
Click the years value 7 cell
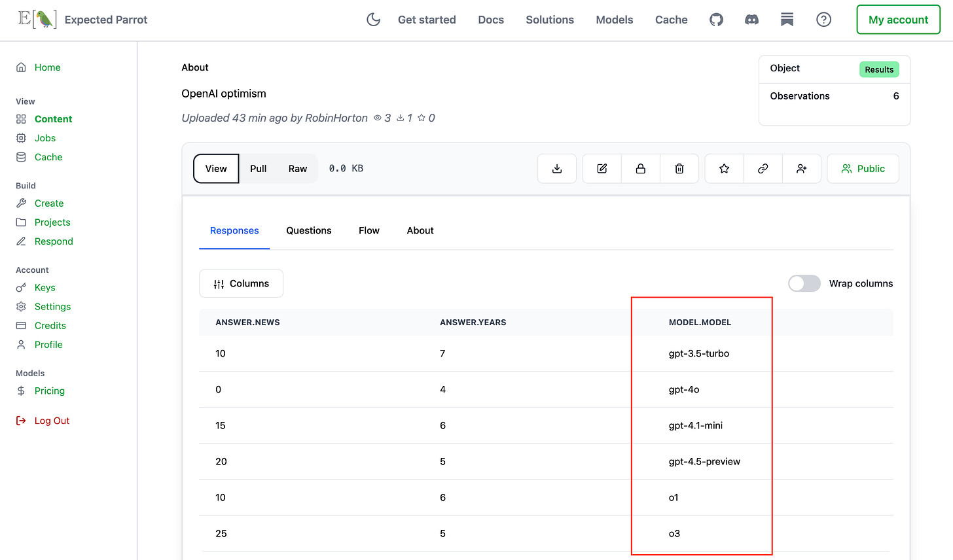pos(442,353)
